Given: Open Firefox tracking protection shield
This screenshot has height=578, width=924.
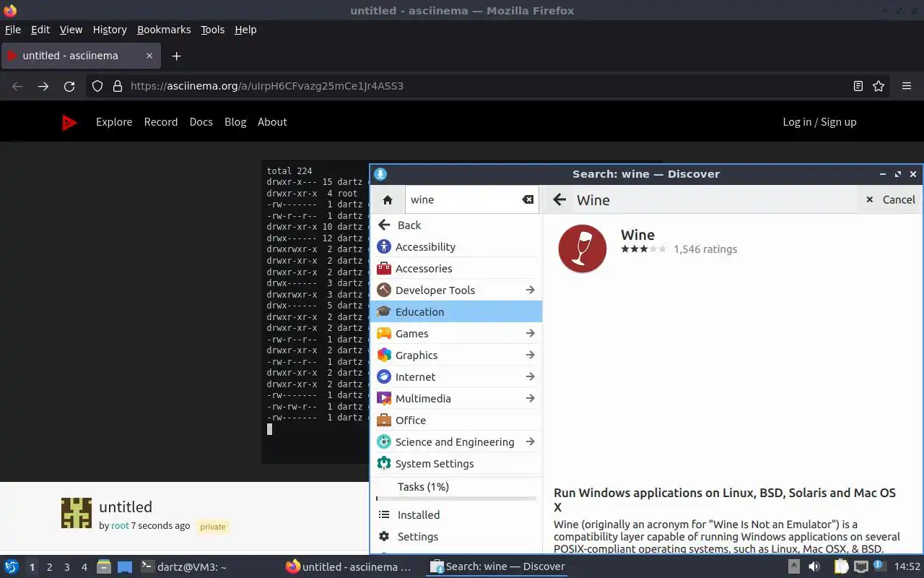Looking at the screenshot, I should point(97,86).
